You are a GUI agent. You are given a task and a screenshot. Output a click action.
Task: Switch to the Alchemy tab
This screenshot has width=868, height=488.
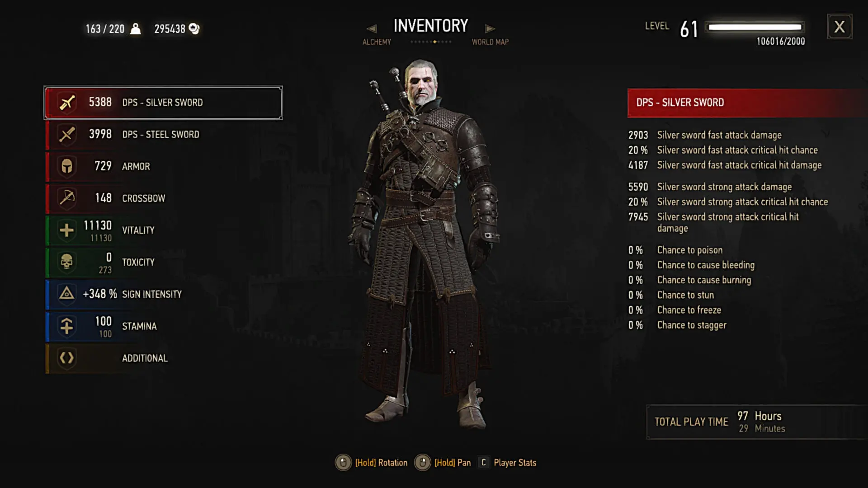(377, 42)
